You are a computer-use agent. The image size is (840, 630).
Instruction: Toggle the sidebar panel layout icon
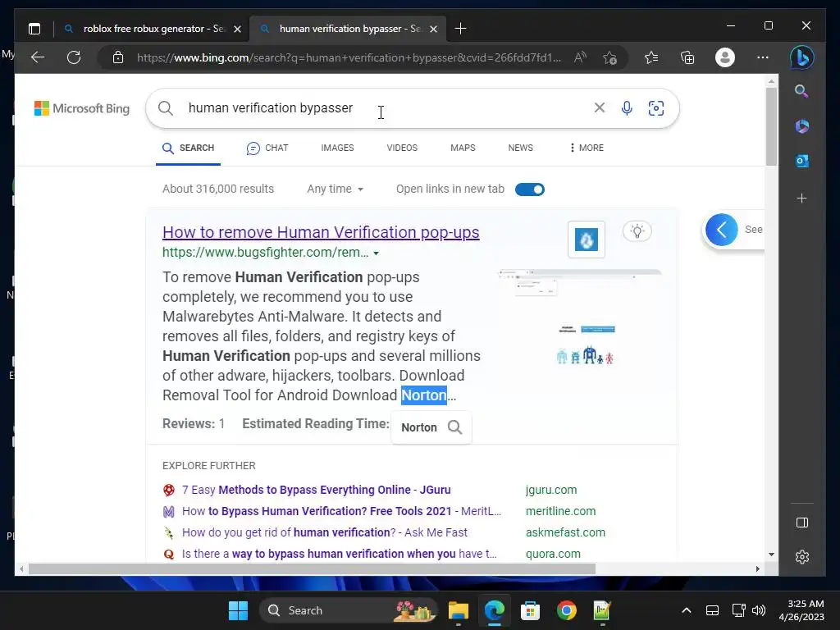[x=802, y=523]
